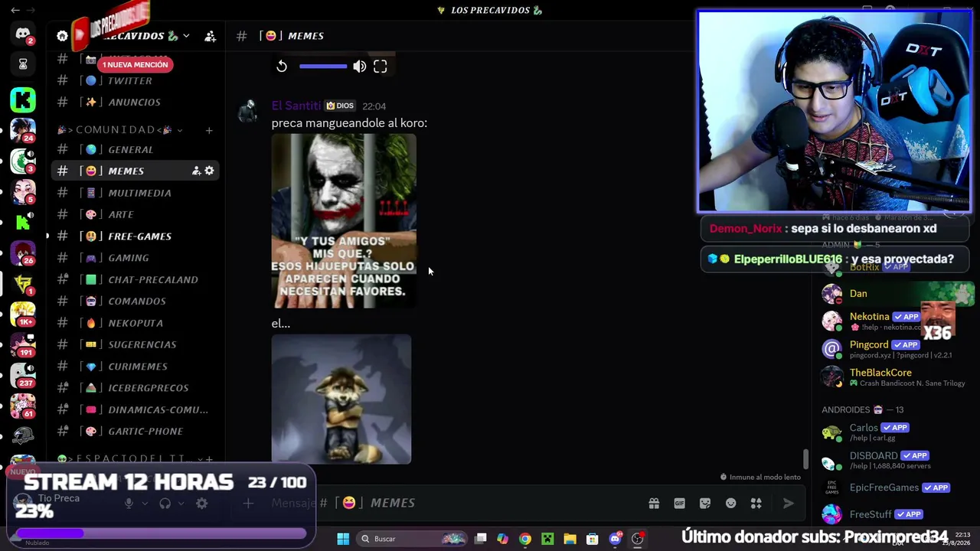The height and width of the screenshot is (551, 980).
Task: Open the hourglass icon in server sidebar
Action: (23, 64)
